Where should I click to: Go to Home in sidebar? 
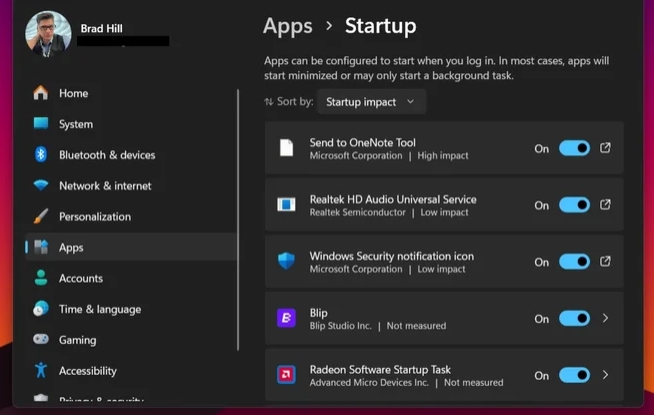point(131,93)
